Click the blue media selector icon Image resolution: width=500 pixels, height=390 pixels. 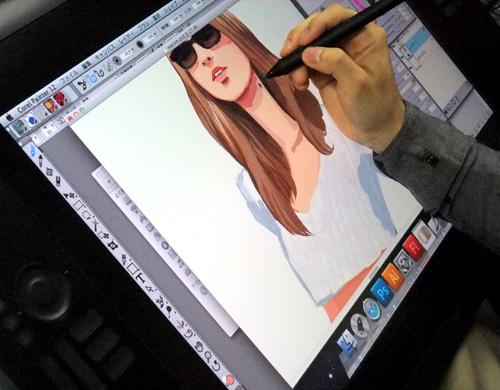point(31,120)
